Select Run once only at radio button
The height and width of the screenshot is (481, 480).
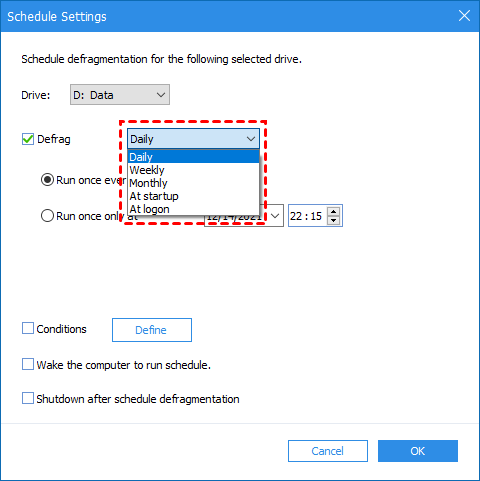point(47,216)
